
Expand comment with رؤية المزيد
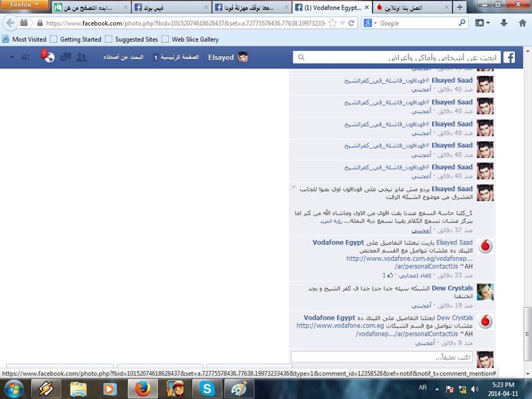pyautogui.click(x=331, y=221)
